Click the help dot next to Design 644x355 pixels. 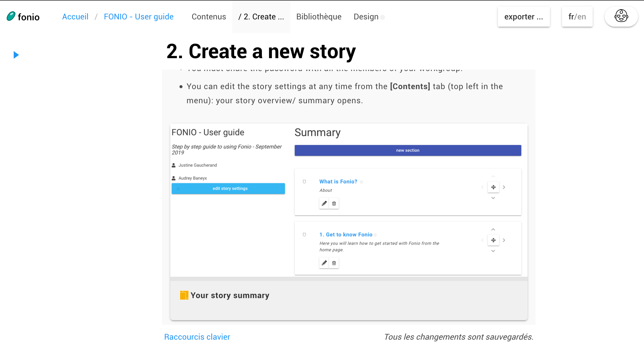click(x=382, y=17)
